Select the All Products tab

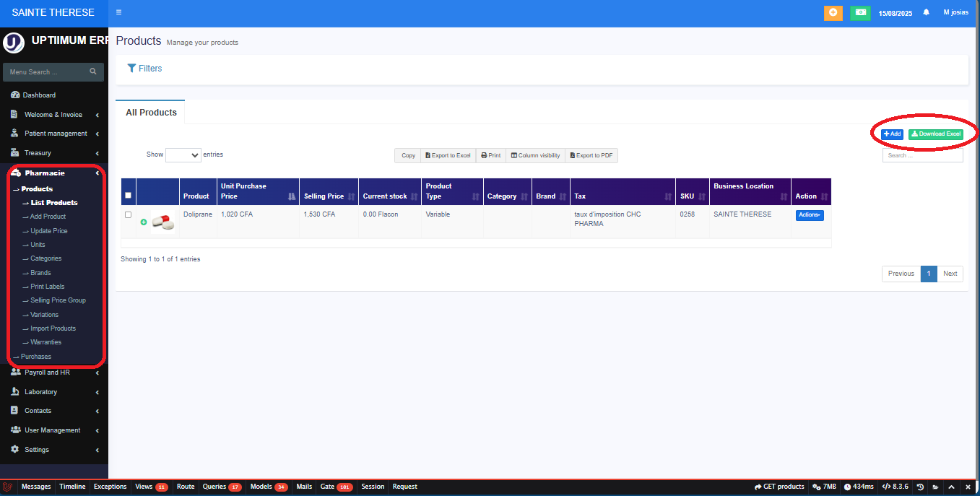151,113
